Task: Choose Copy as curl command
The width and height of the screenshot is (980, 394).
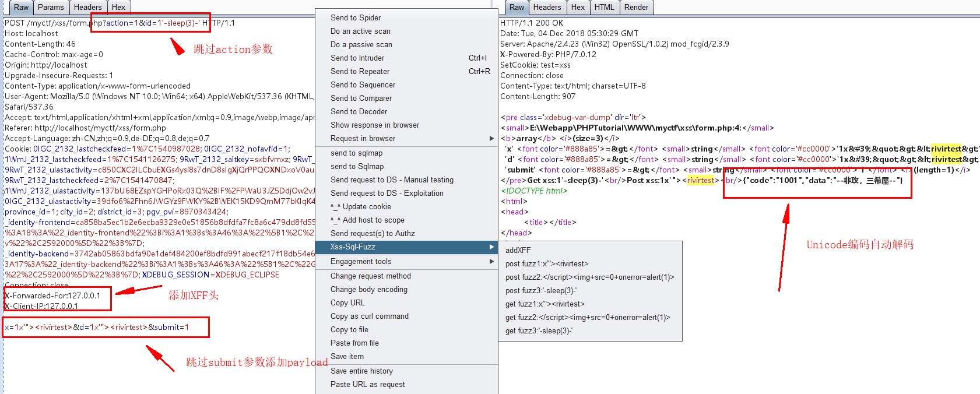Action: point(406,316)
